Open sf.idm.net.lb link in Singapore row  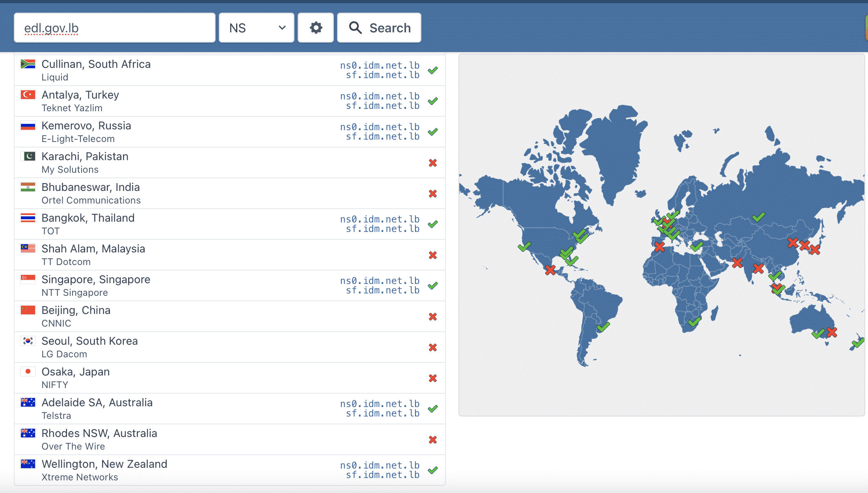382,290
